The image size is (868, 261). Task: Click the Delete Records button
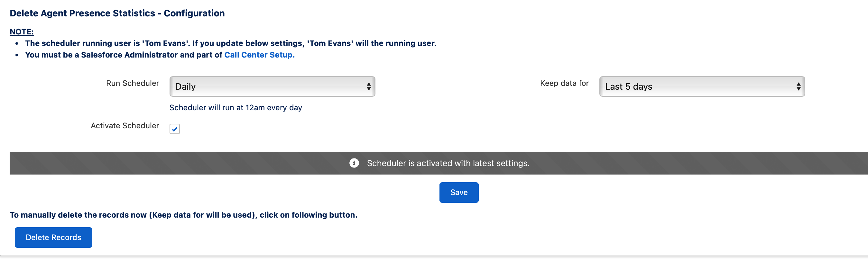pos(53,238)
